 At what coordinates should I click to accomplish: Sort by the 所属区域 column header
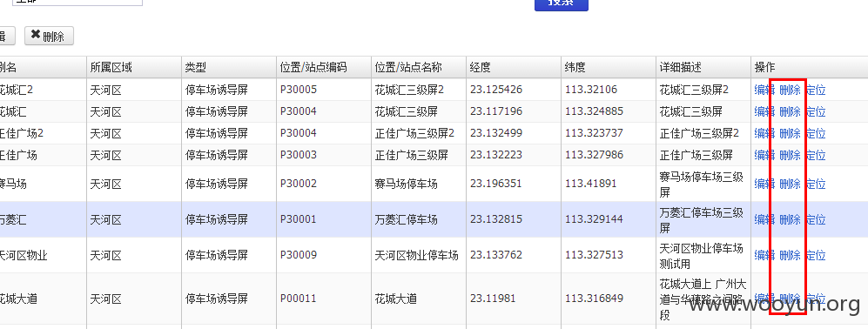click(x=134, y=68)
